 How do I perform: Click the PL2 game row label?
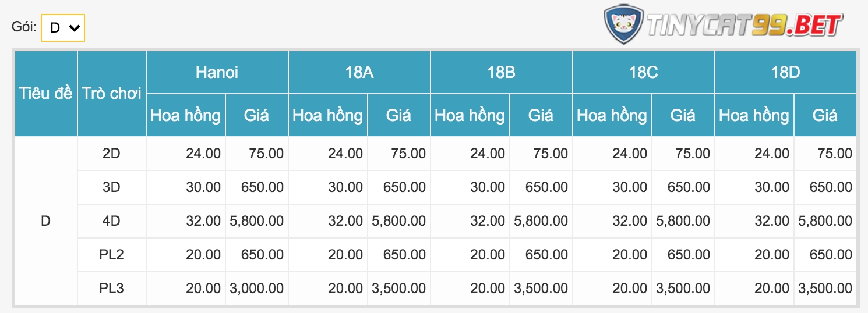point(111,255)
